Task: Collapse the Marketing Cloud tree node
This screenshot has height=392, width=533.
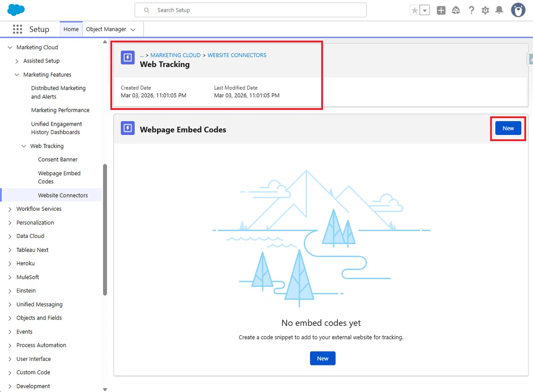Action: coord(10,48)
